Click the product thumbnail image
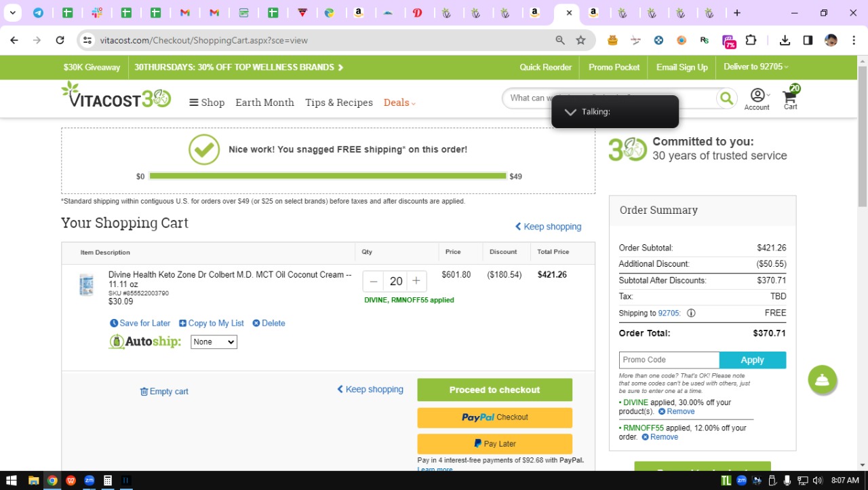This screenshot has width=868, height=490. [86, 285]
